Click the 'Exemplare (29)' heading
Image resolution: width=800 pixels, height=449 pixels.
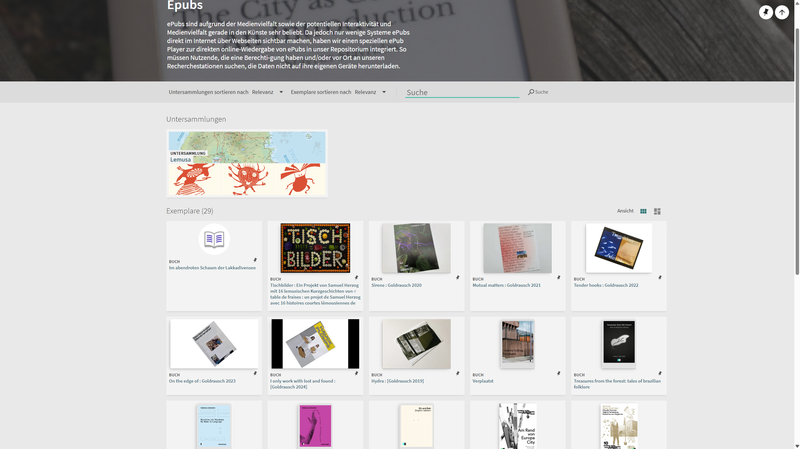pos(190,211)
